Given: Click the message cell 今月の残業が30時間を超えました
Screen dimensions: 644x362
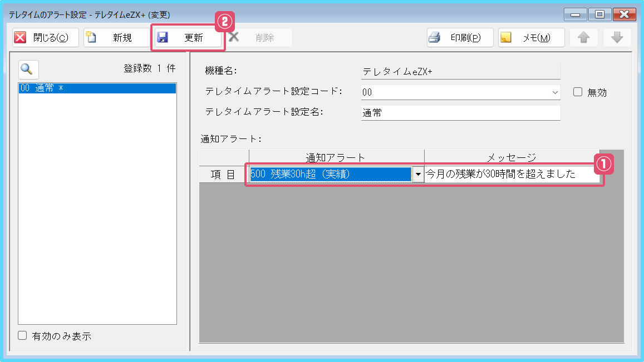Looking at the screenshot, I should (511, 174).
